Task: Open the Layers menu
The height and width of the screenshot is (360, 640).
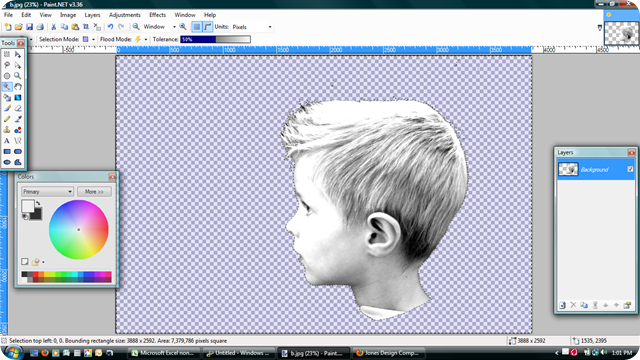Action: coord(92,15)
